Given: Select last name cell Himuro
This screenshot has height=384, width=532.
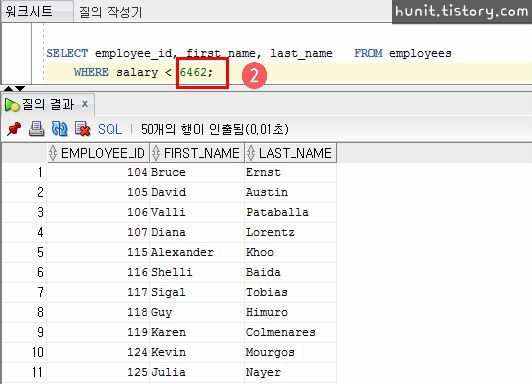Looking at the screenshot, I should (x=290, y=312).
